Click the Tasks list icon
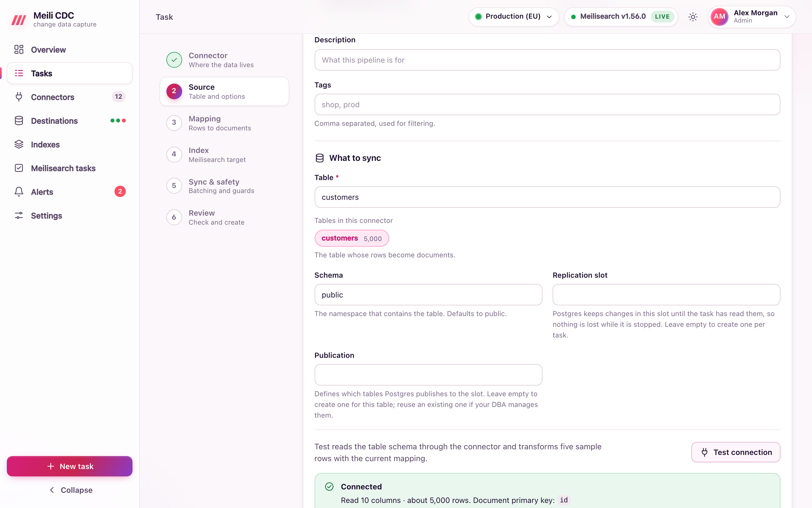 tap(19, 73)
